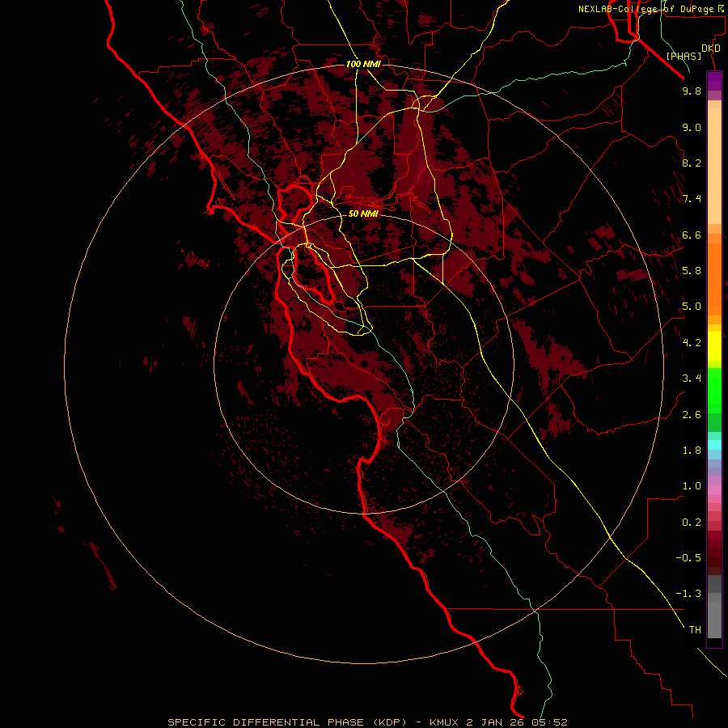Screen dimensions: 728x728
Task: Click the 1.8 value on the color scale
Action: click(692, 451)
